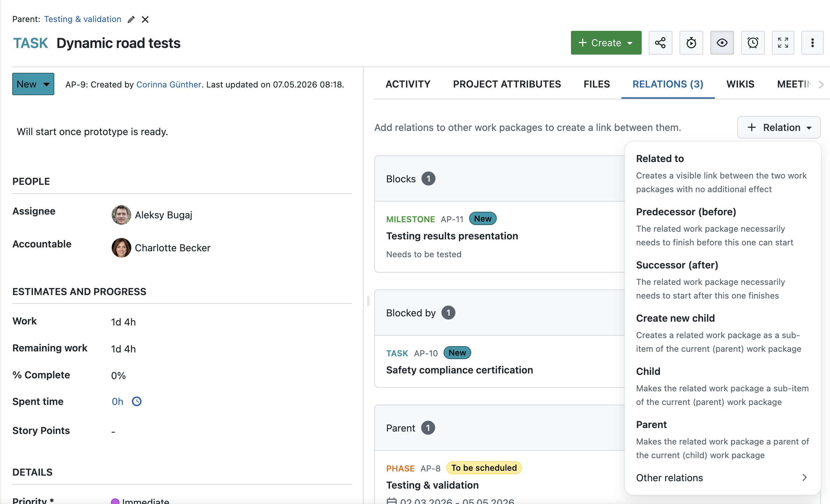The height and width of the screenshot is (504, 830).
Task: Open the three-dot more actions menu
Action: click(812, 43)
